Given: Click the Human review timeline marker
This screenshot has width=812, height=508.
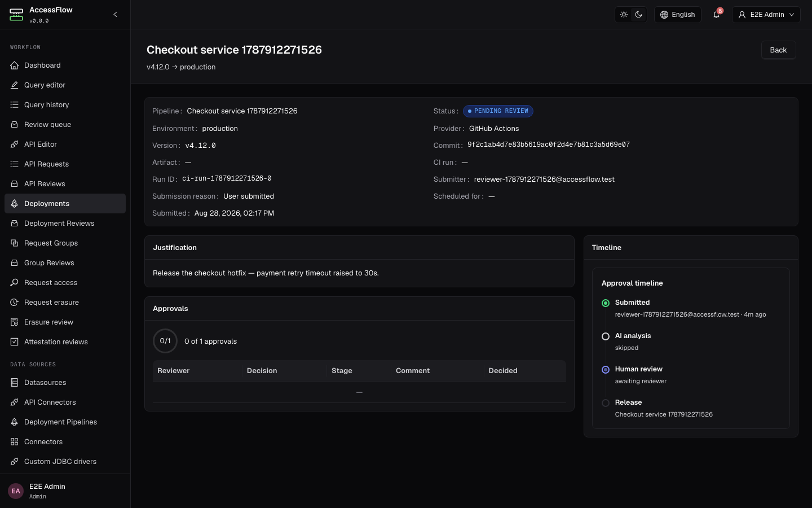Looking at the screenshot, I should tap(606, 370).
